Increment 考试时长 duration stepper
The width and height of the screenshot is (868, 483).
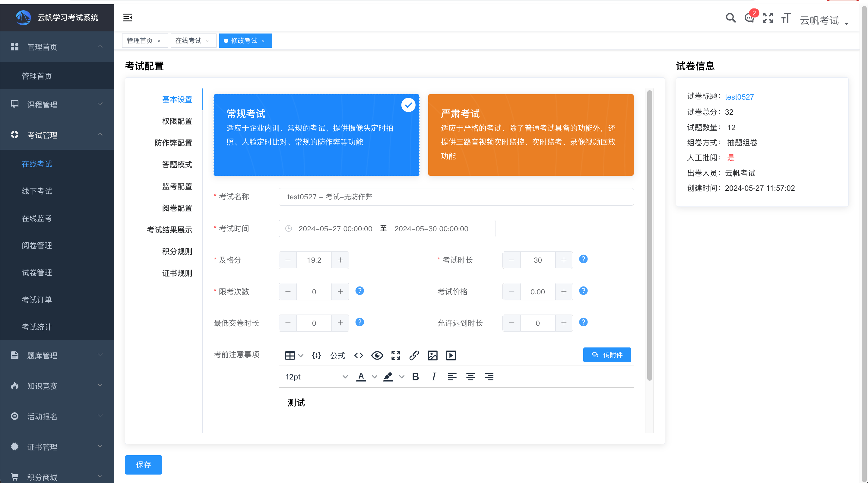click(x=564, y=260)
